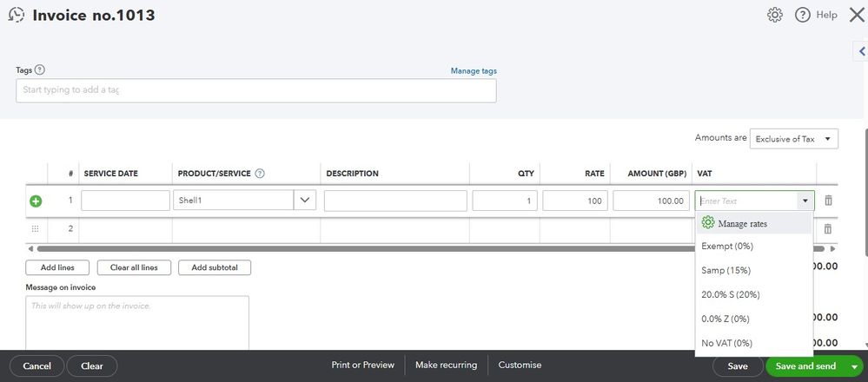
Task: Select Samp (15%) VAT rate
Action: (754, 270)
